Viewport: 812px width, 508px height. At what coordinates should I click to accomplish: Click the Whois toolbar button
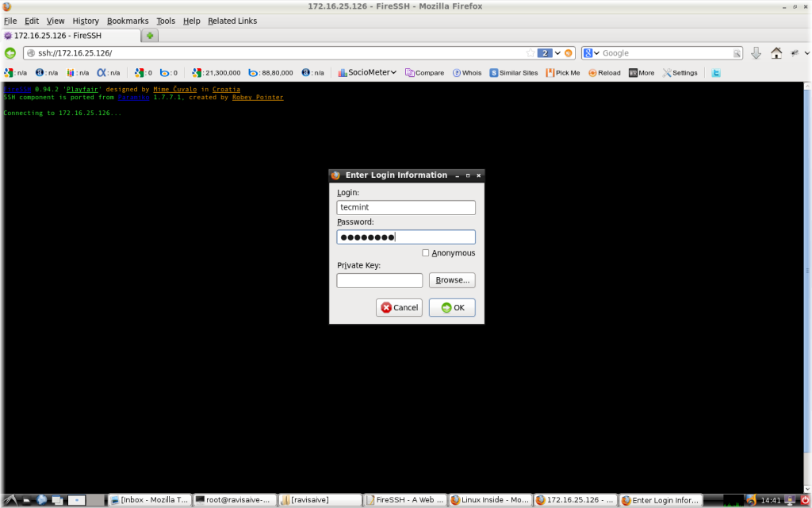click(x=467, y=72)
